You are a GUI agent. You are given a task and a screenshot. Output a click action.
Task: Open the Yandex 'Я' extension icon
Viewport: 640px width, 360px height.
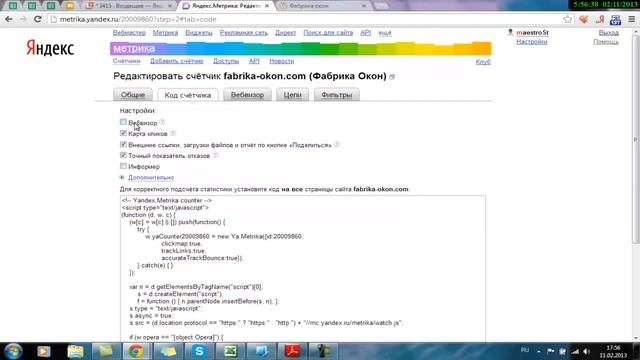pos(600,19)
